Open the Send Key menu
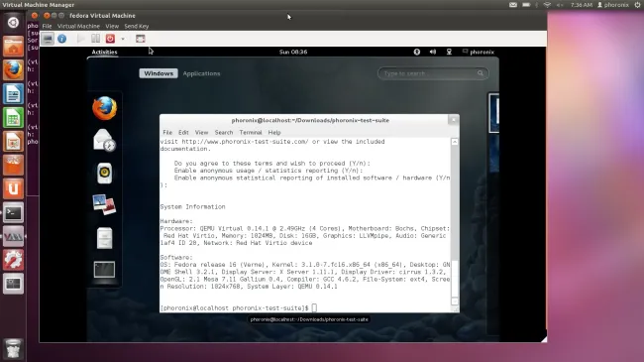Viewport: 644px width, 362px height. [137, 26]
